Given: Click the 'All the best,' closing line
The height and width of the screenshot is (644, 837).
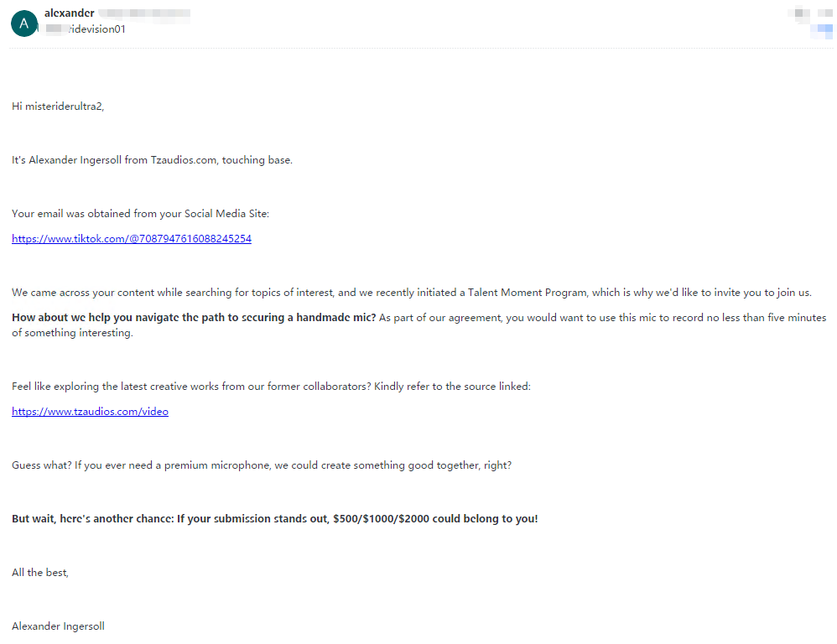Looking at the screenshot, I should [x=40, y=572].
